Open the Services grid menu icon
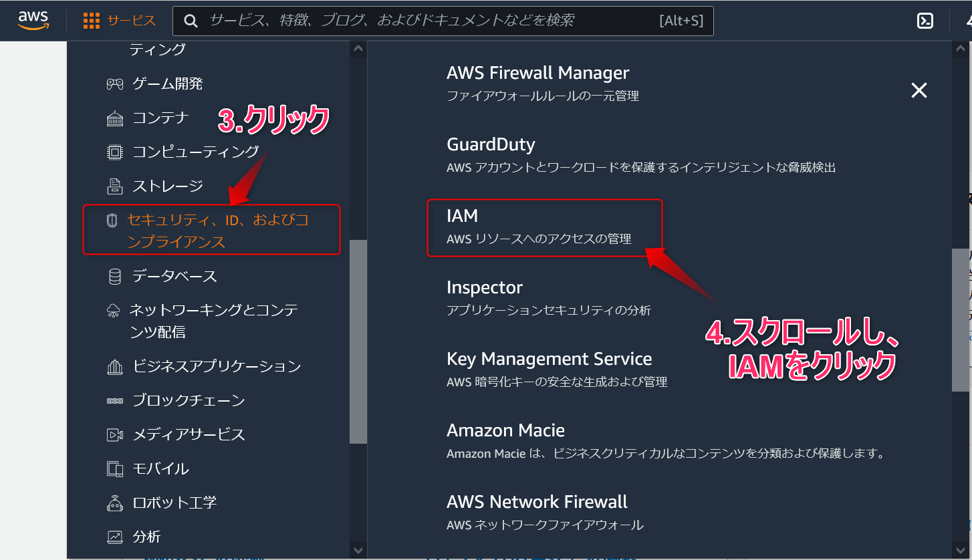972x560 pixels. [92, 21]
